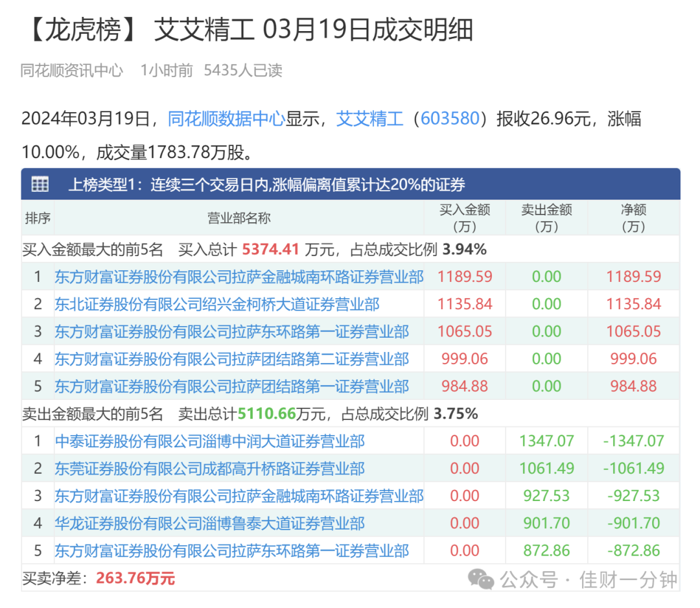This screenshot has height=608, width=700.
Task: Open 东莞证券 成都高升桥路 branch link
Action: [210, 469]
